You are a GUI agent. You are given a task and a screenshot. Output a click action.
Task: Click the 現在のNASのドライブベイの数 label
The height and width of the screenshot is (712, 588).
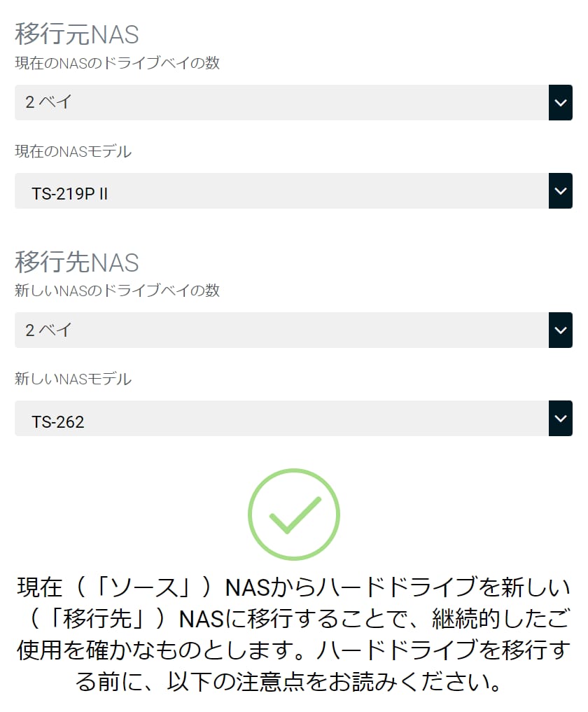[x=118, y=63]
